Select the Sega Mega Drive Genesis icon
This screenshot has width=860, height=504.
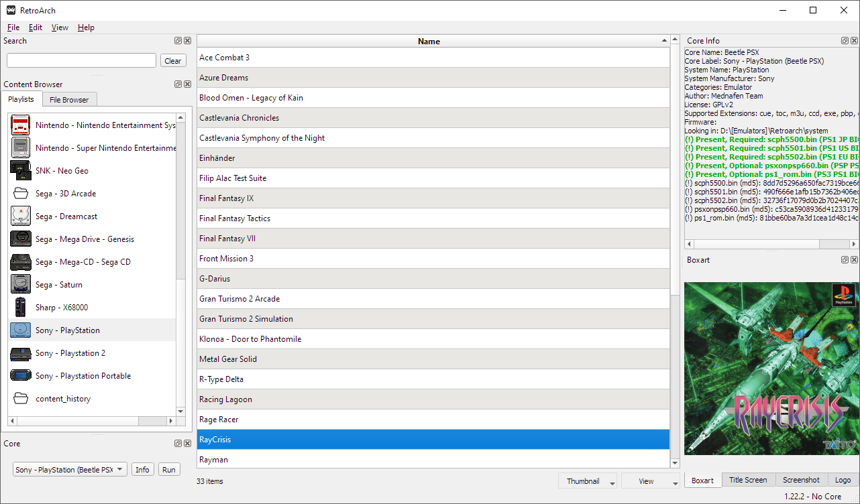pyautogui.click(x=21, y=239)
